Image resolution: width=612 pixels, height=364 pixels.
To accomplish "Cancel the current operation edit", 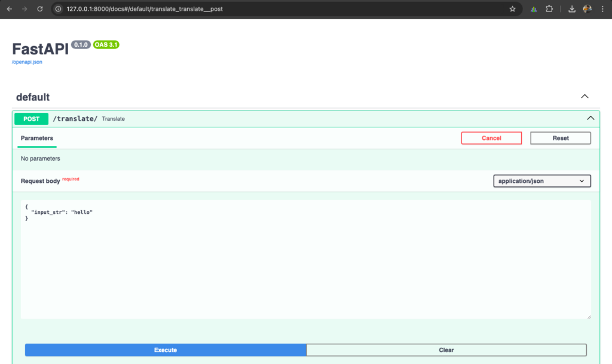I will pyautogui.click(x=491, y=137).
